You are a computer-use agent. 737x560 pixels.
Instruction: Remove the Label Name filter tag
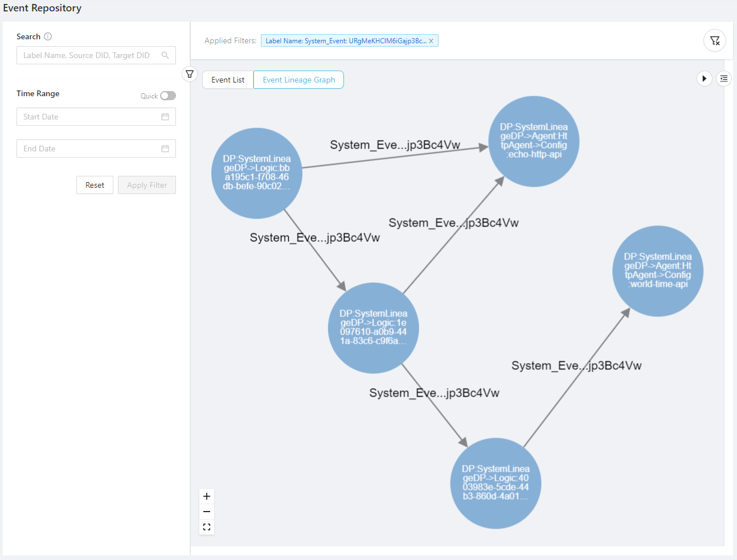[x=431, y=41]
